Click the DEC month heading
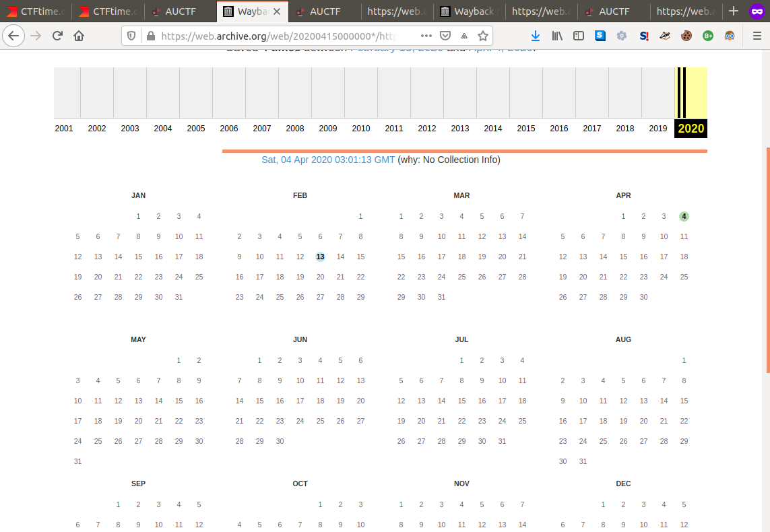Image resolution: width=770 pixels, height=532 pixels. coord(623,484)
